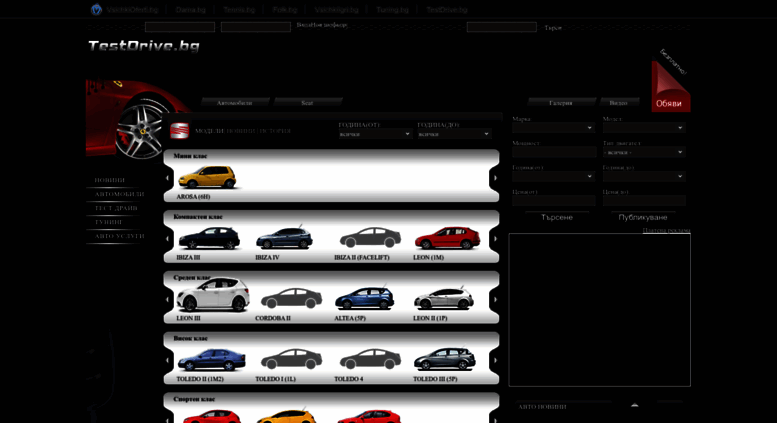
Task: Click the Seat brand logo icon
Action: click(179, 131)
